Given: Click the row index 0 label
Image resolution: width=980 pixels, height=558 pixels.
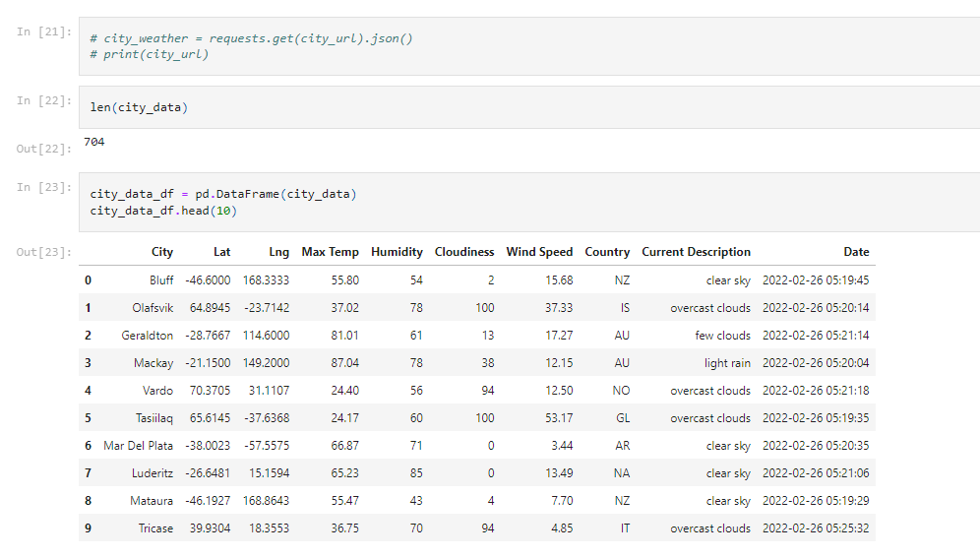Looking at the screenshot, I should pyautogui.click(x=89, y=280).
